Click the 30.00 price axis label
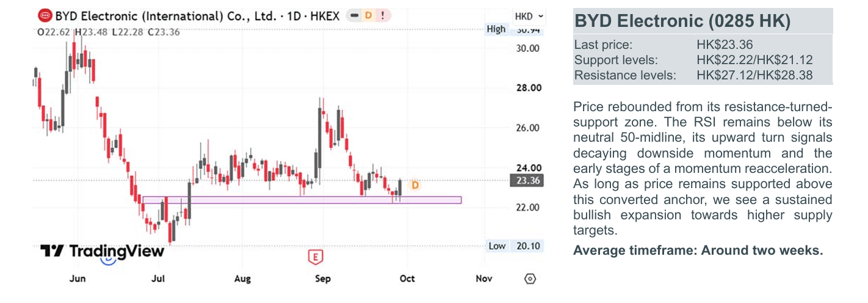The height and width of the screenshot is (303, 868). point(527,48)
